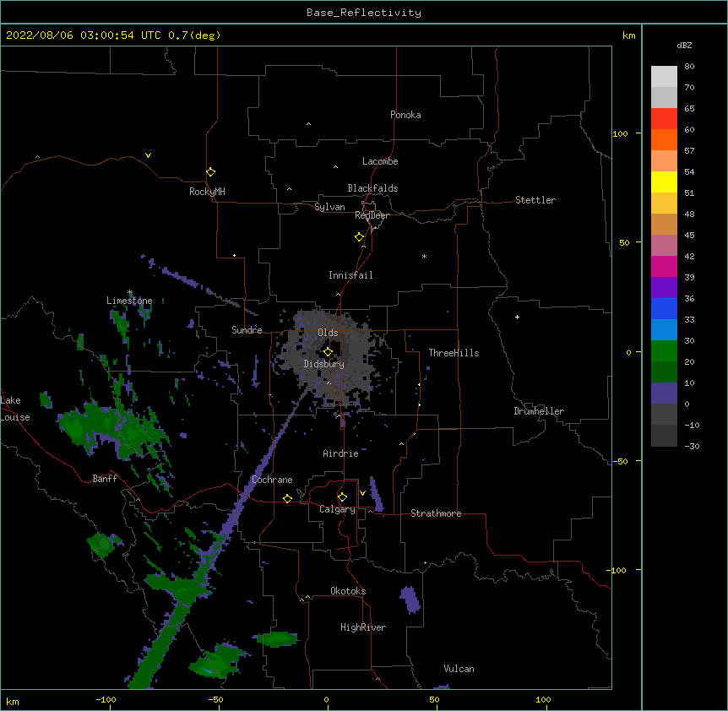The height and width of the screenshot is (711, 728).
Task: Click the Okotoks label
Action: click(x=348, y=591)
